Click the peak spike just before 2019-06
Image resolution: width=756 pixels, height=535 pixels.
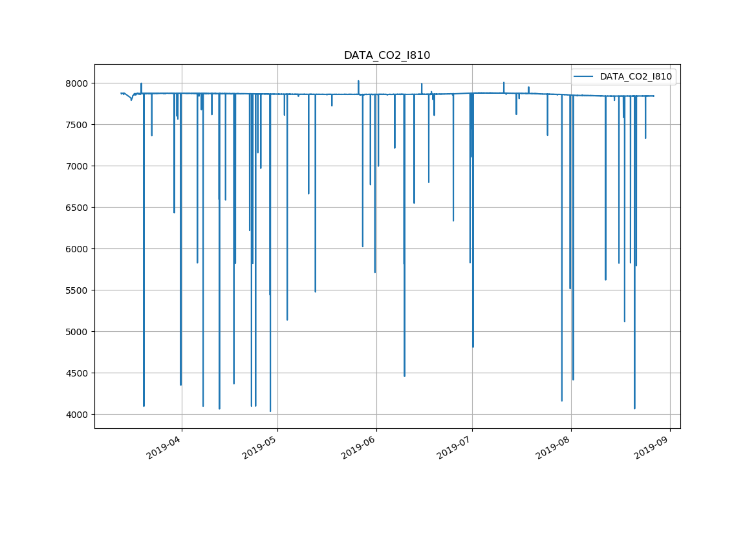(x=358, y=82)
